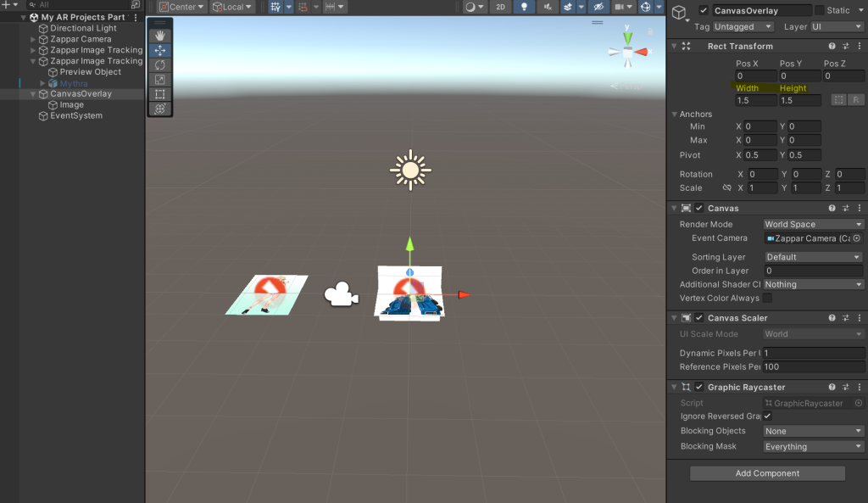This screenshot has height=503, width=868.
Task: Select the Hand view tool
Action: pyautogui.click(x=159, y=36)
